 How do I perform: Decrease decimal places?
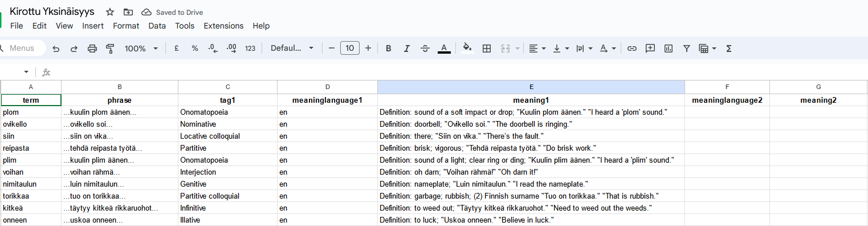pos(213,49)
